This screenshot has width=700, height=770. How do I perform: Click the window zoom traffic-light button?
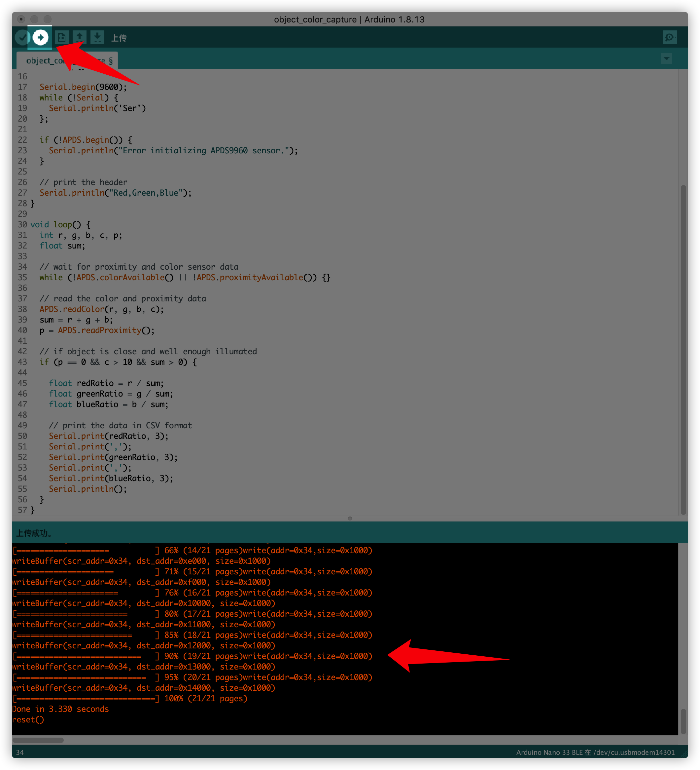tap(47, 19)
